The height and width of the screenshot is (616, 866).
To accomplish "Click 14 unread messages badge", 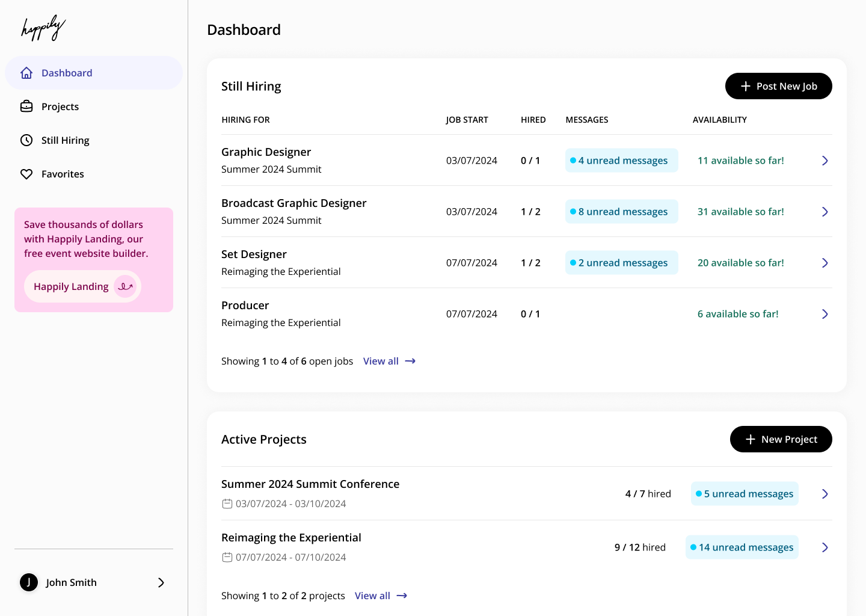I will (x=742, y=547).
